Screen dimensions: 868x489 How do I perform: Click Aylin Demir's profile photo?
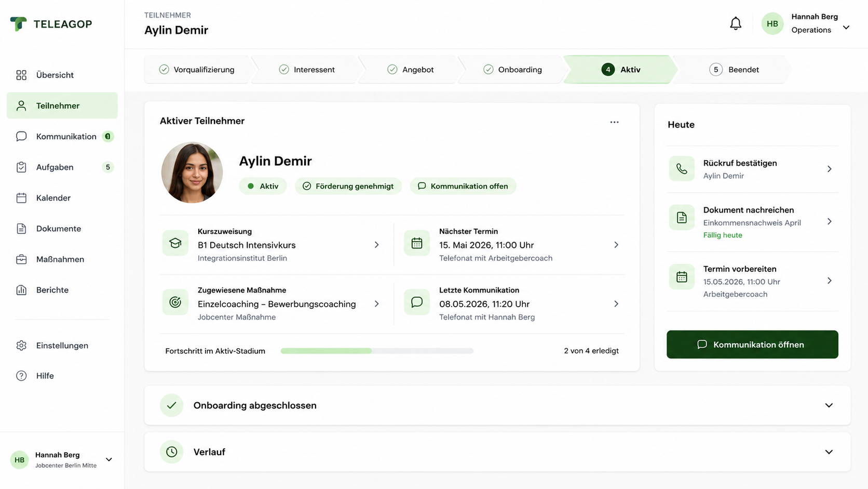pos(192,173)
